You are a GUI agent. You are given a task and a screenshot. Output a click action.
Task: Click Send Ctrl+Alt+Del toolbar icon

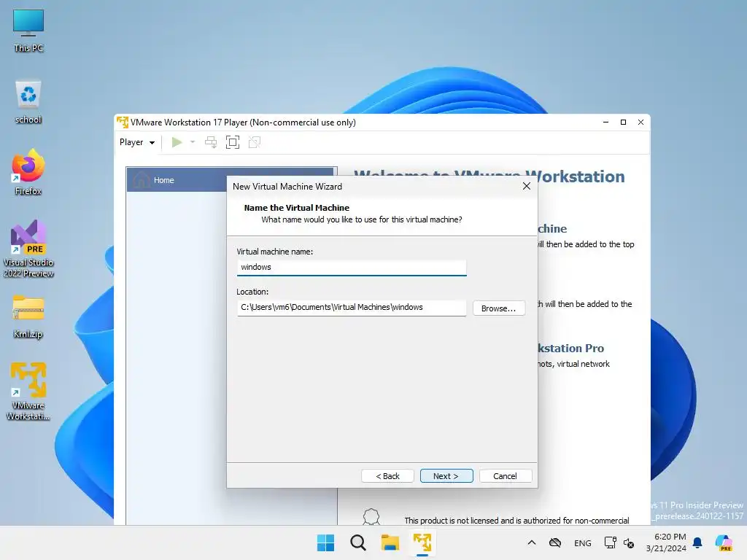211,142
